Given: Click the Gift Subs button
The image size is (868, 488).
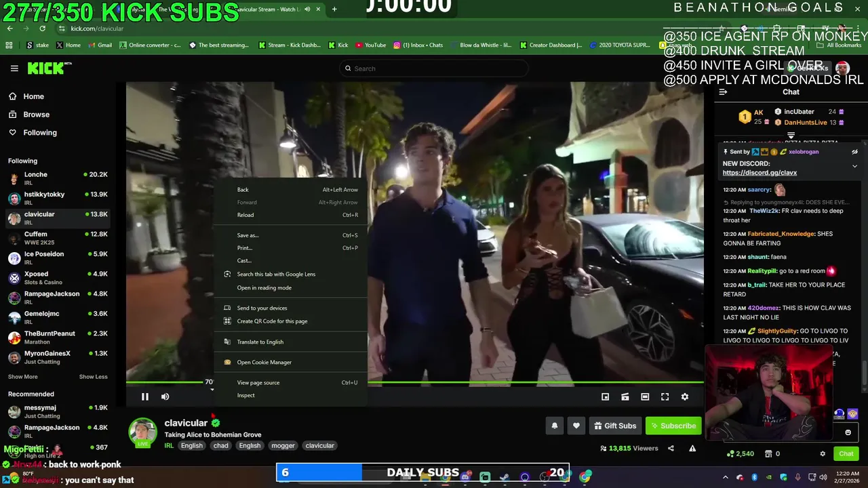Looking at the screenshot, I should pos(615,426).
